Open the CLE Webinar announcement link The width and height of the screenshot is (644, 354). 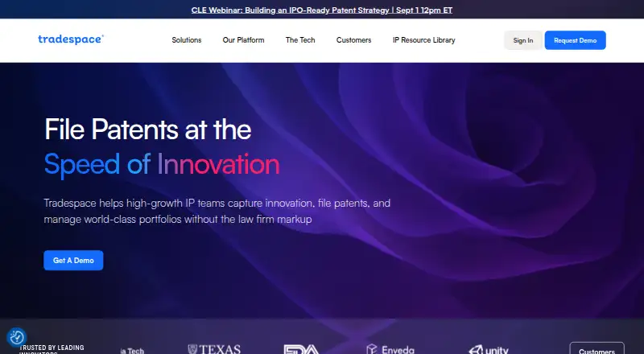pyautogui.click(x=321, y=10)
